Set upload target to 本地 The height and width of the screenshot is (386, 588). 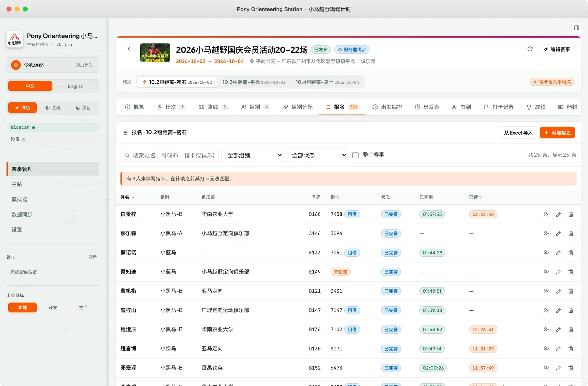point(22,308)
